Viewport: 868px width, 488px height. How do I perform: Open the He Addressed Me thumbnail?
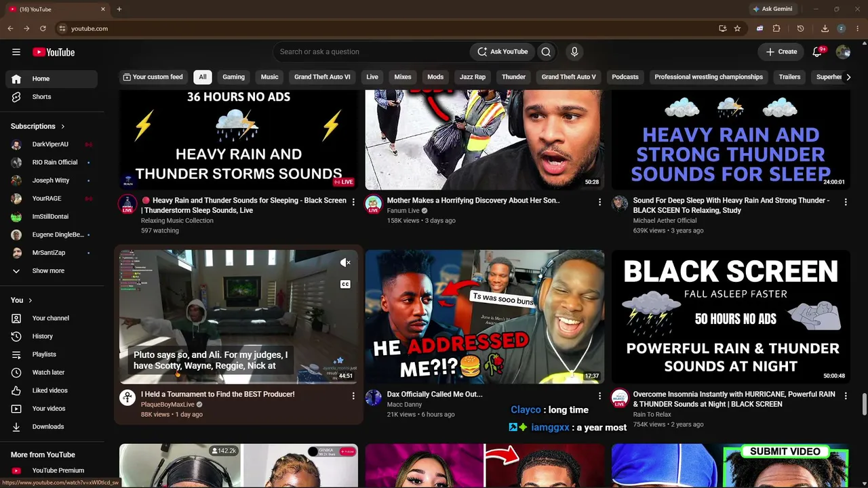(x=485, y=317)
